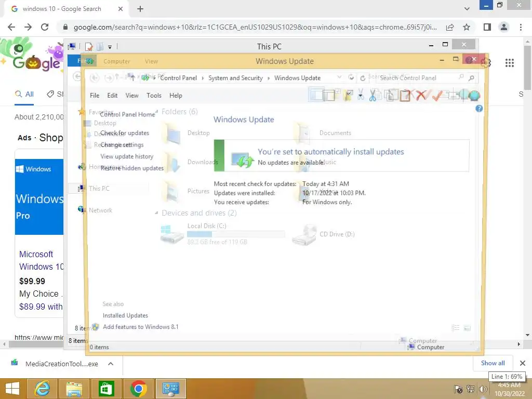Go back in Chrome
Image resolution: width=532 pixels, height=399 pixels.
click(x=11, y=27)
